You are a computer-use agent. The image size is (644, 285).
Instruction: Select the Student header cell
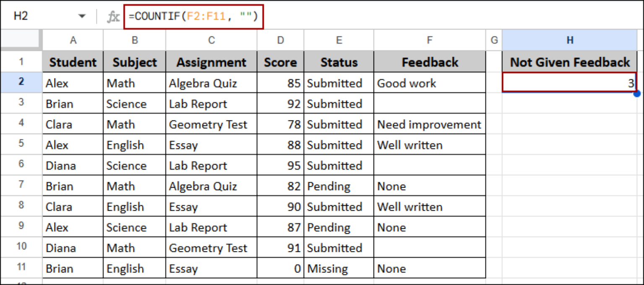click(x=73, y=62)
